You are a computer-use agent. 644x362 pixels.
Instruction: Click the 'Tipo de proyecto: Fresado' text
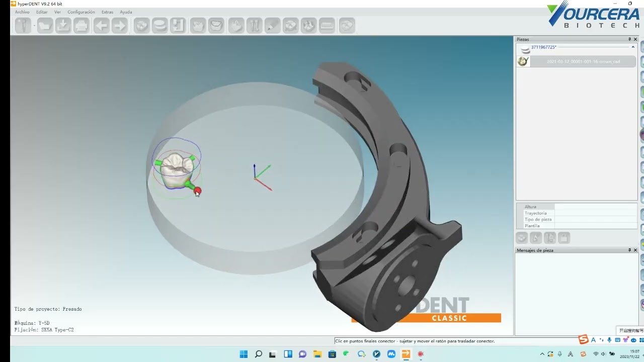(x=48, y=309)
